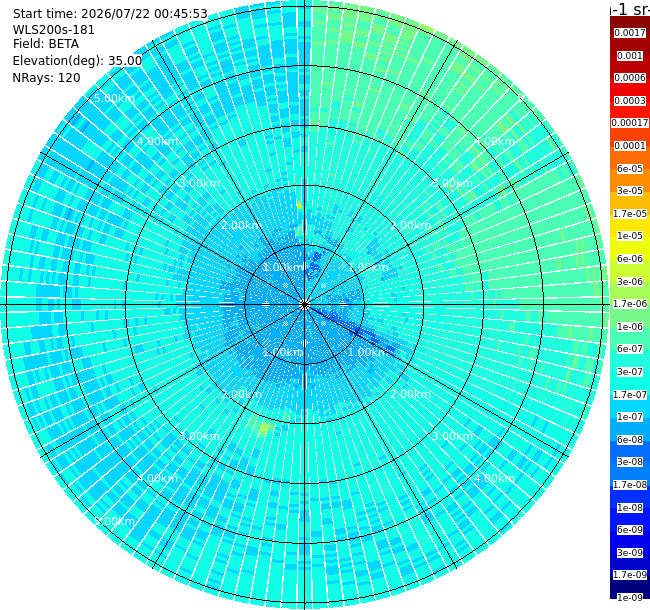The height and width of the screenshot is (610, 650).
Task: Select the 3e-08 blue colorbar level
Action: tap(630, 462)
